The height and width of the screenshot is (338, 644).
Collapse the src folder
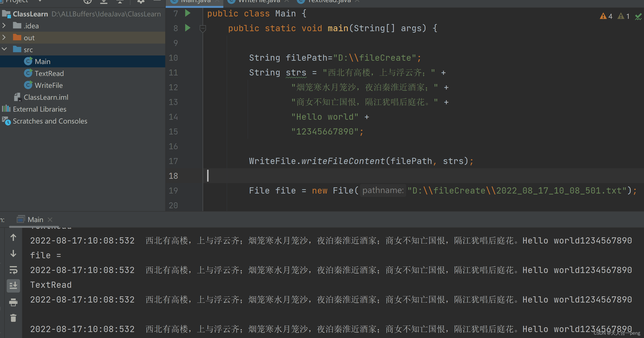tap(4, 49)
